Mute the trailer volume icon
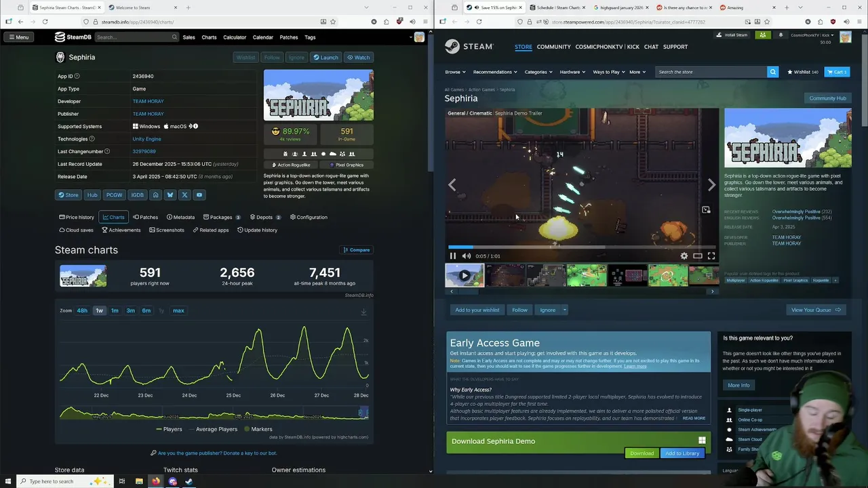The height and width of the screenshot is (488, 868). 467,256
